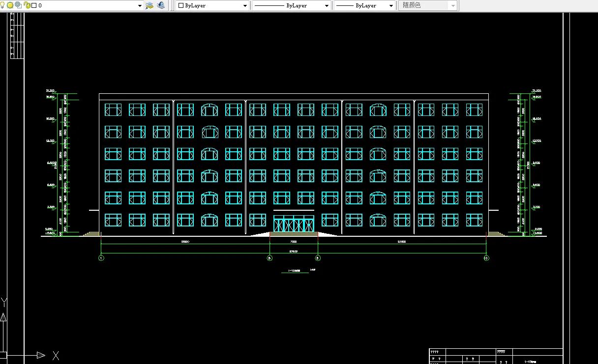Open the layer list dropdown arrow

[x=140, y=6]
